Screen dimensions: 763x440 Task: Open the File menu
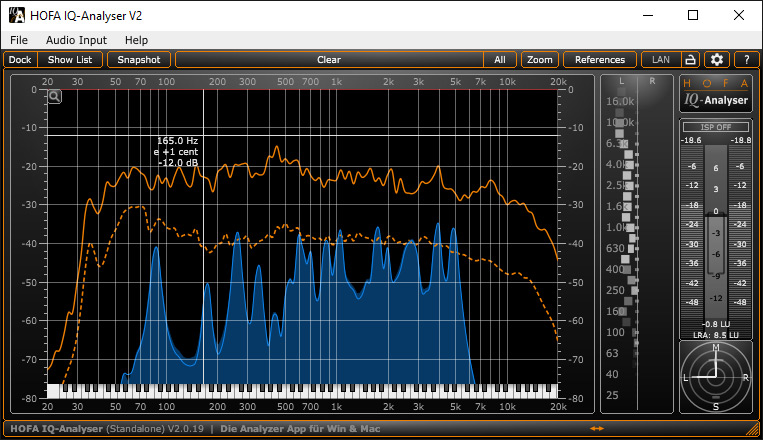point(18,40)
